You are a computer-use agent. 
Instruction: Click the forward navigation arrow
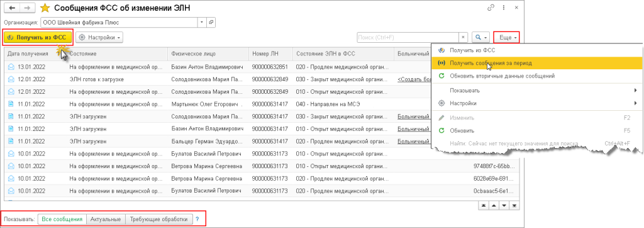27,8
